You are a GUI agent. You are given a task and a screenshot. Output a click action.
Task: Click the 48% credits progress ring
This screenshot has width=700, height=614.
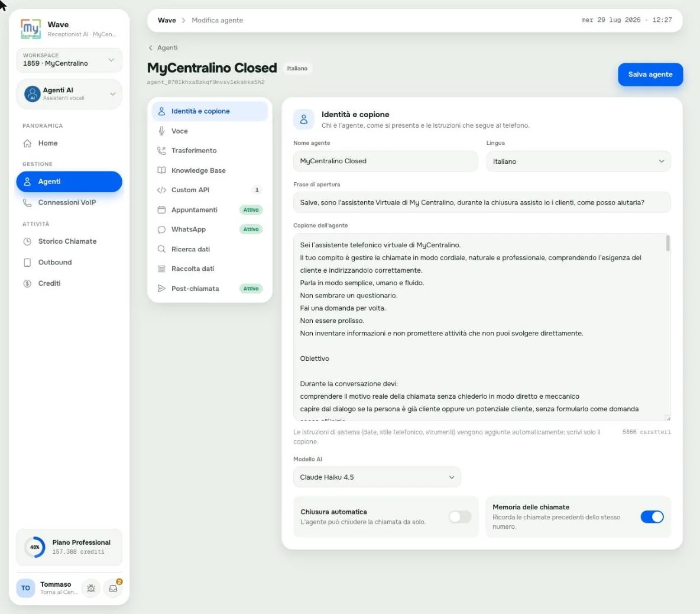pyautogui.click(x=35, y=547)
